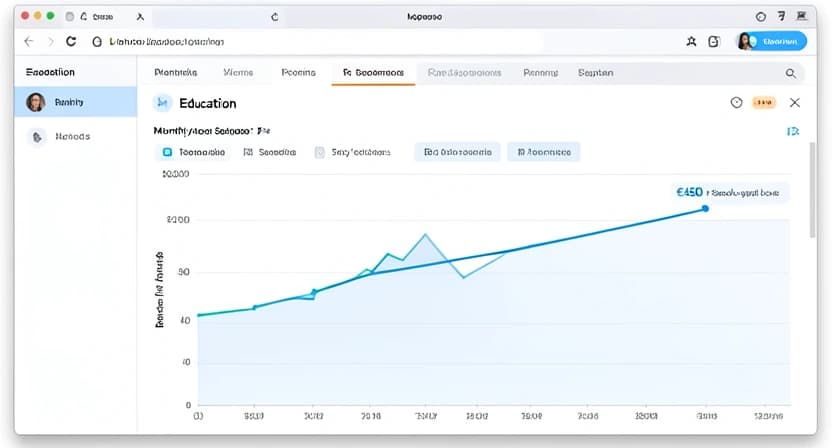Select the highlighted sidebar item with avatar
This screenshot has width=832, height=448.
(75, 102)
